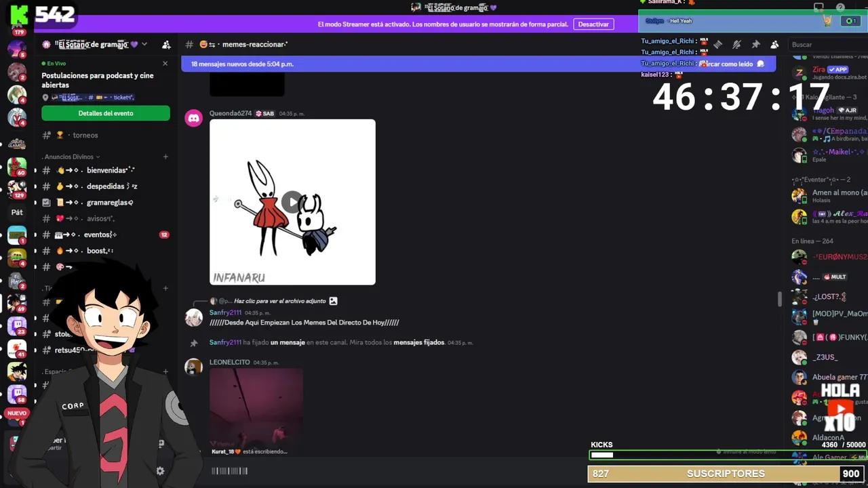Open pinned messages via header pin icon

click(x=755, y=45)
